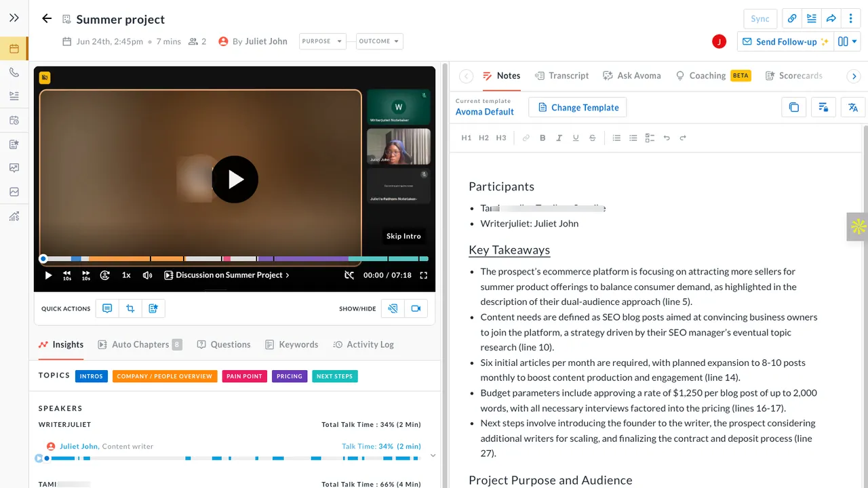Open the Transcript tab

point(561,76)
